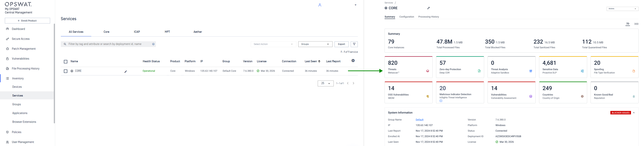Collapse the System Information section
644x146 pixels.
tap(633, 113)
